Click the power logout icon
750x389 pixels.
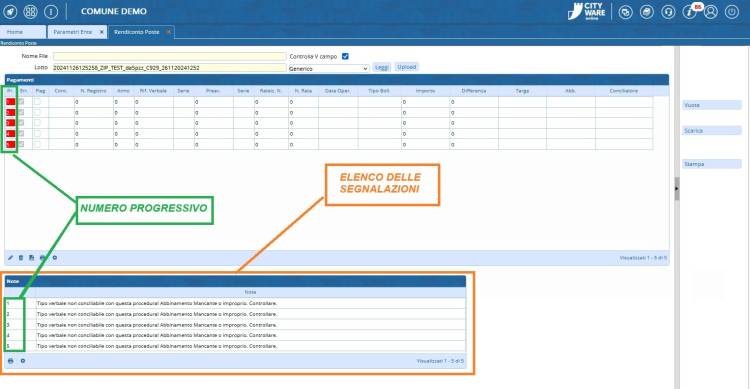pyautogui.click(x=732, y=11)
